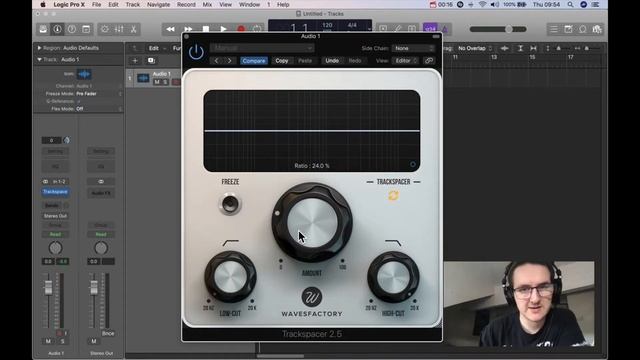Click the track icon in inspector
Screen dimensions: 640x360
(84, 74)
